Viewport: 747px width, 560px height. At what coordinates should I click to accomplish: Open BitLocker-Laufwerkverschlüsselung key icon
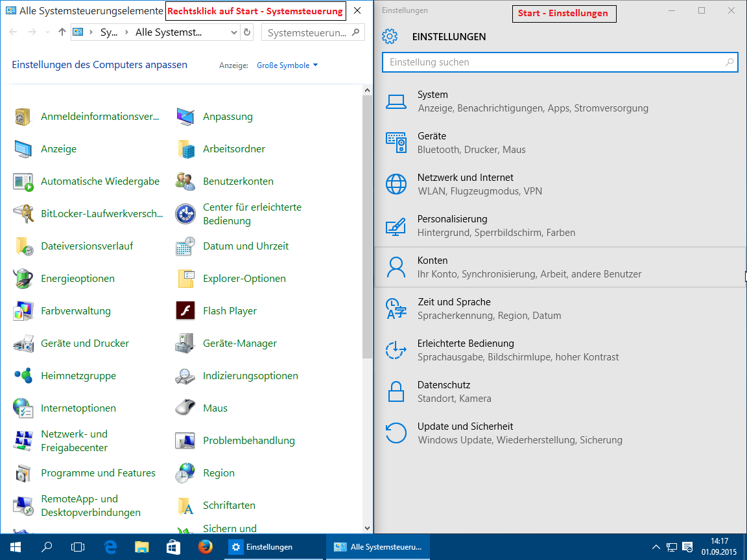click(x=23, y=214)
